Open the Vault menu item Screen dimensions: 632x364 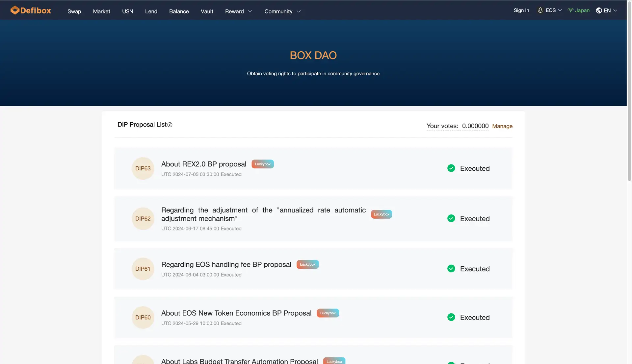pyautogui.click(x=207, y=12)
